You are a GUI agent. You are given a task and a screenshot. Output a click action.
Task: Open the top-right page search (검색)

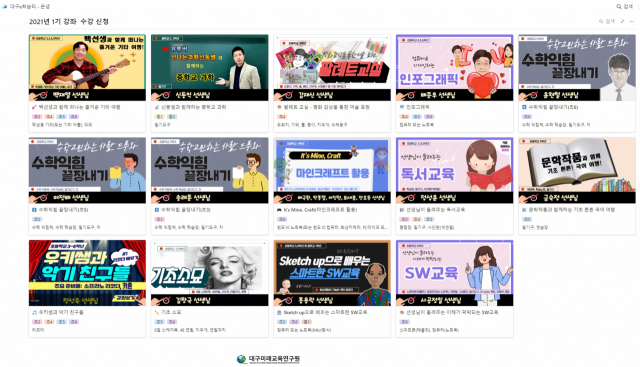pyautogui.click(x=624, y=7)
